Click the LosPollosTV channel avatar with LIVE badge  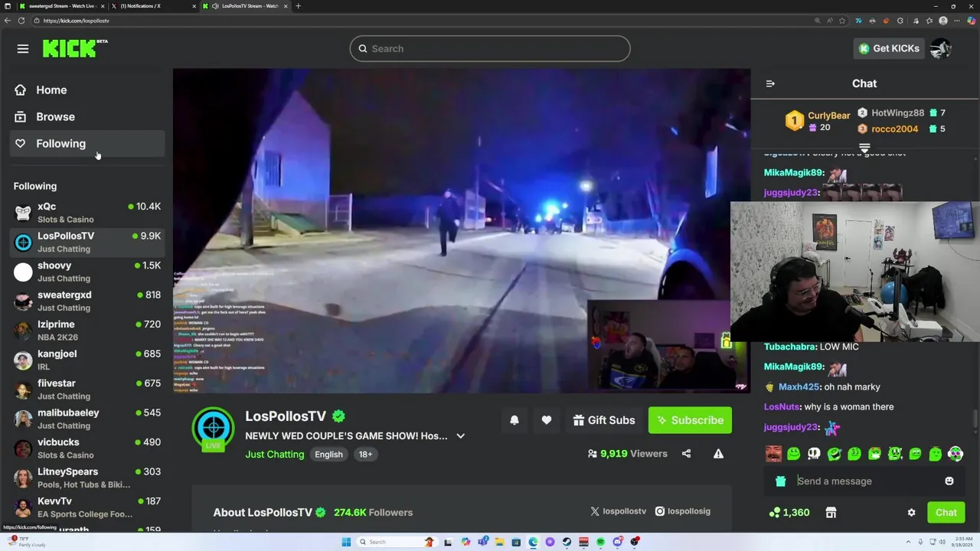pos(213,429)
